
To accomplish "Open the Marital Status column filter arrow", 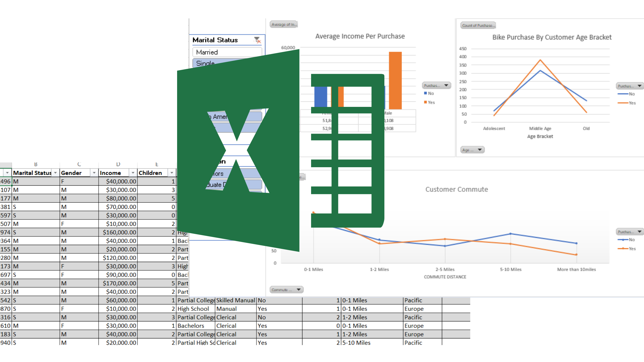I will (55, 173).
